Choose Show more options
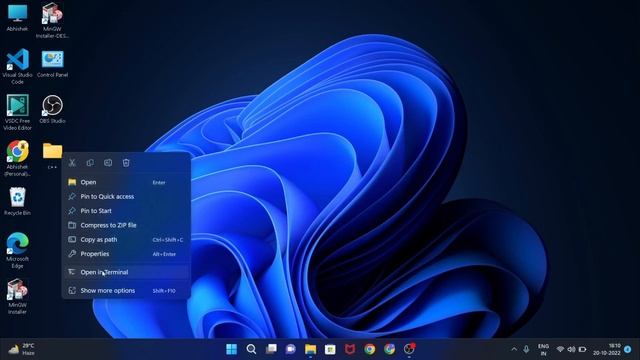The width and height of the screenshot is (640, 360). point(126,291)
